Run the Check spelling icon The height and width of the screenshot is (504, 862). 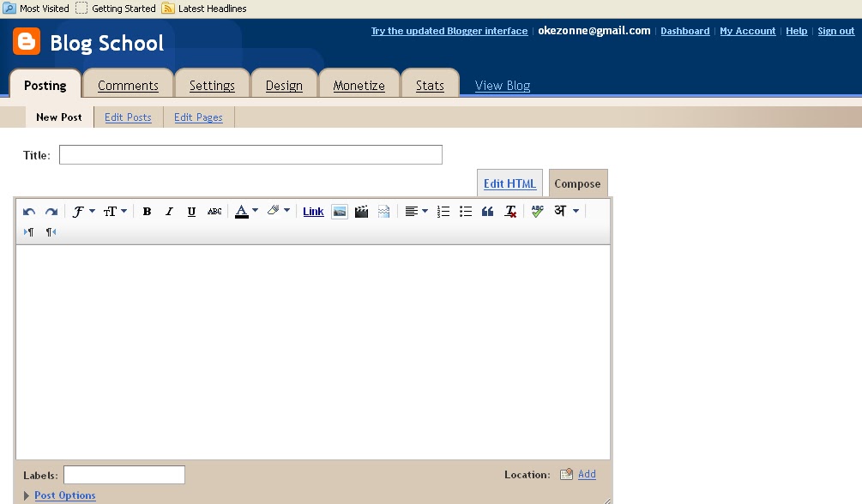tap(538, 211)
